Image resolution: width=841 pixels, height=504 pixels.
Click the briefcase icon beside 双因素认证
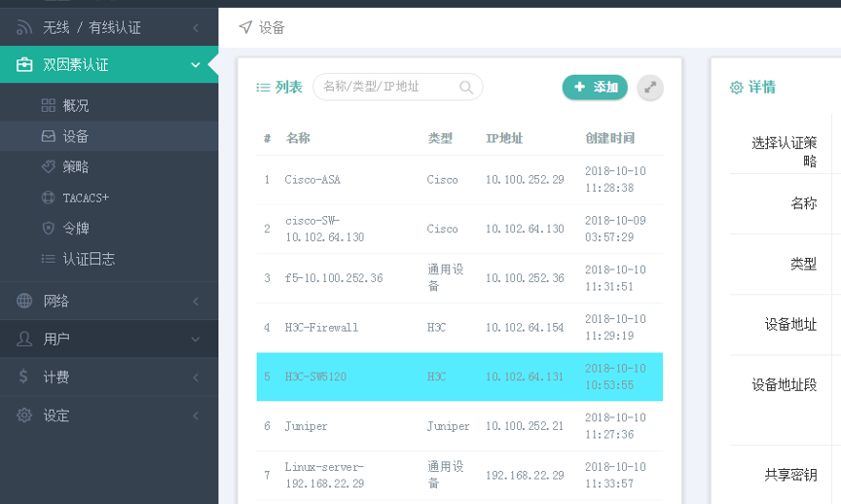click(24, 64)
